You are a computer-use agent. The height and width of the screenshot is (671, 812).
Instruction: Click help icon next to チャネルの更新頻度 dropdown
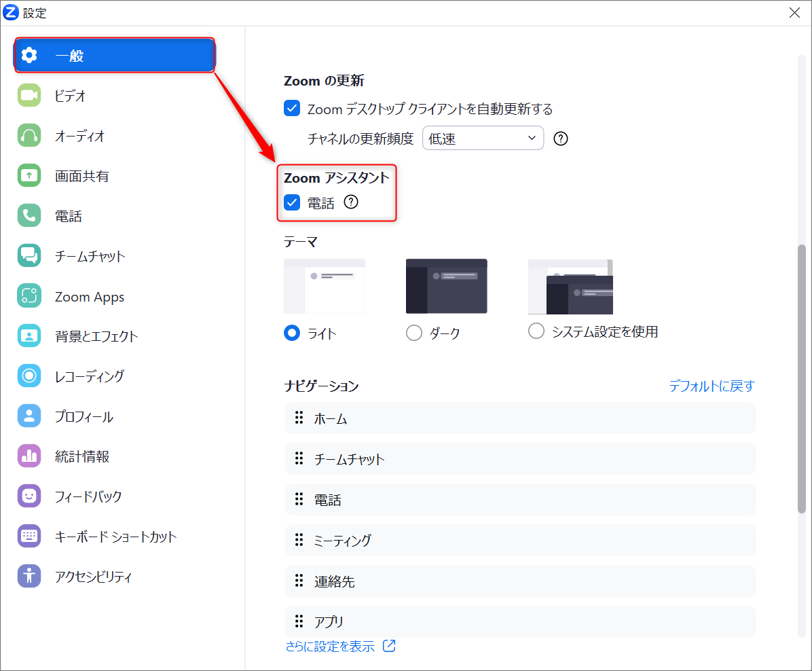tap(560, 139)
